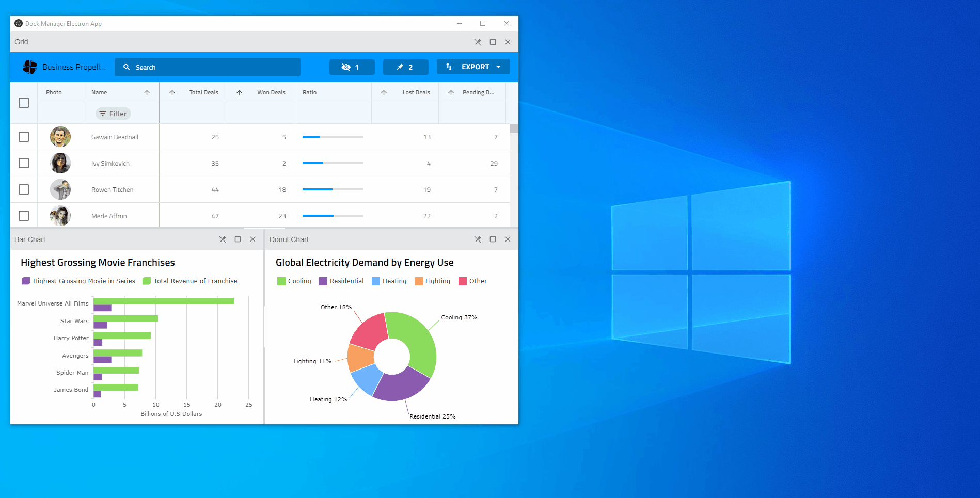Image resolution: width=980 pixels, height=498 pixels.
Task: Maximize the Donut Chart pane
Action: pyautogui.click(x=493, y=239)
